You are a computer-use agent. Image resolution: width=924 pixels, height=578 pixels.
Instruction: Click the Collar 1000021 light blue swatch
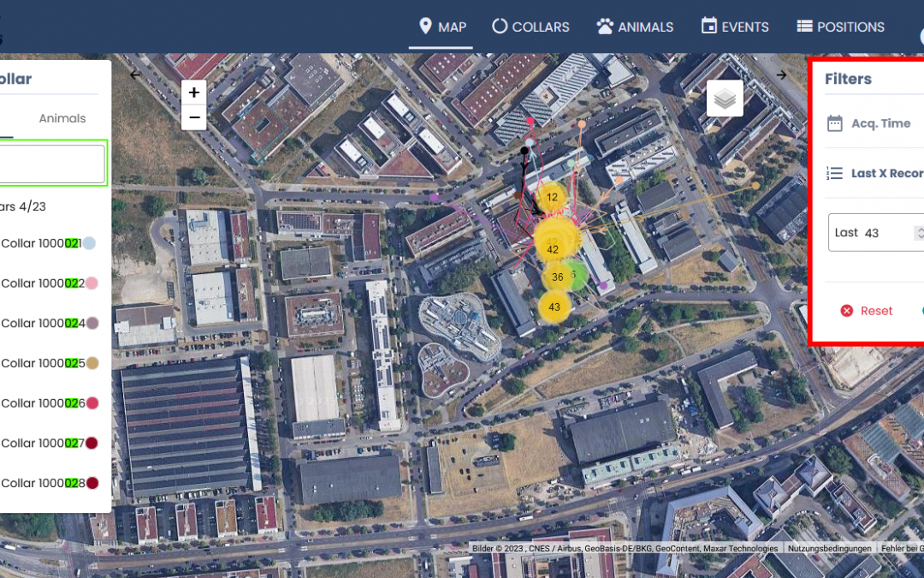click(x=89, y=243)
